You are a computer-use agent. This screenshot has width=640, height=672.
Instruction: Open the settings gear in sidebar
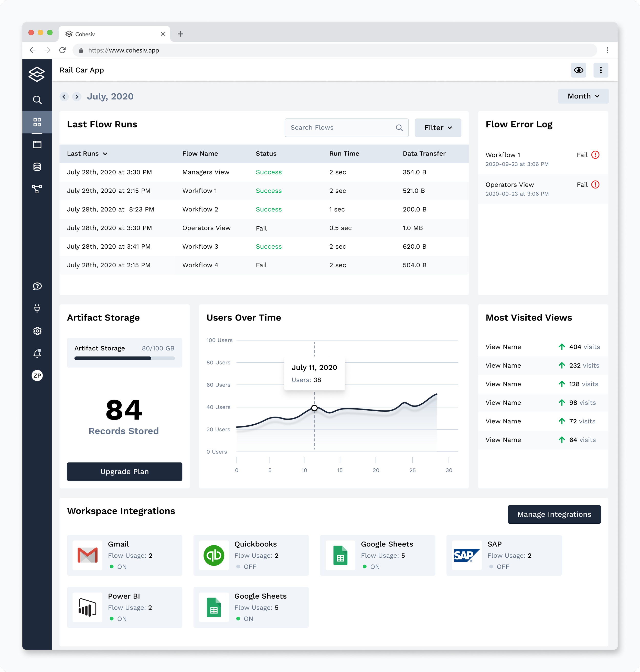coord(37,331)
